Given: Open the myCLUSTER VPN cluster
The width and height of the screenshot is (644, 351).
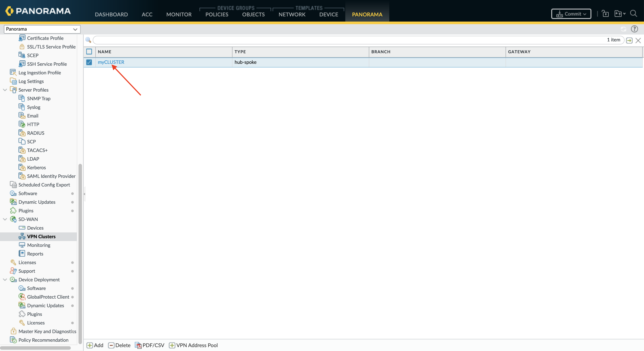Looking at the screenshot, I should point(111,62).
